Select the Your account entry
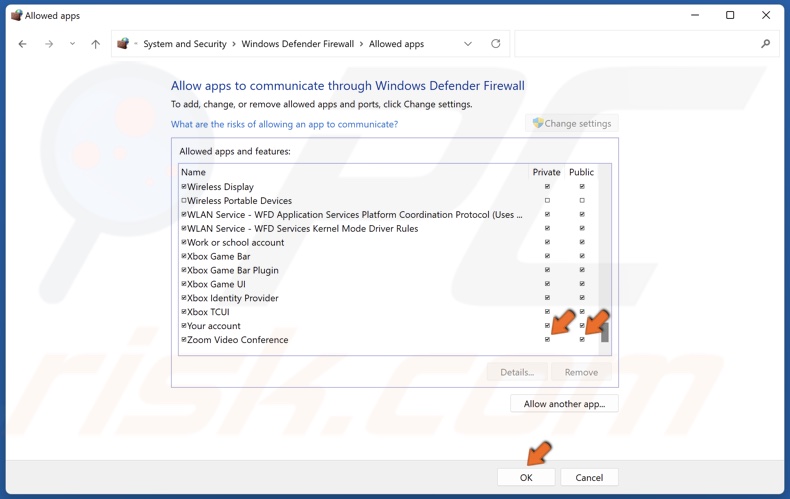790x499 pixels. pyautogui.click(x=214, y=326)
